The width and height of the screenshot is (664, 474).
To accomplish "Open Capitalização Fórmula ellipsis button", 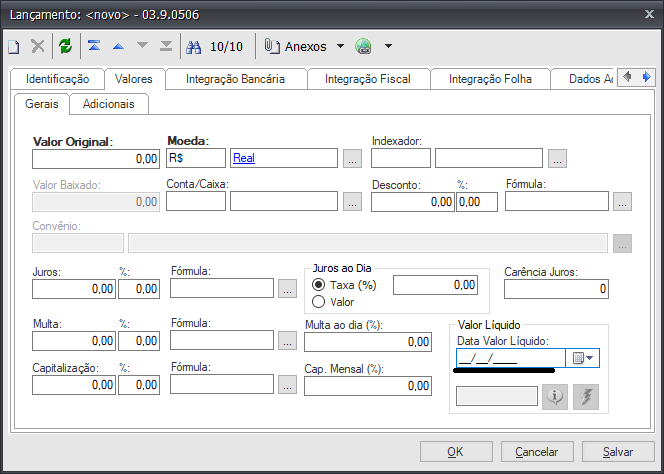I will (x=287, y=385).
